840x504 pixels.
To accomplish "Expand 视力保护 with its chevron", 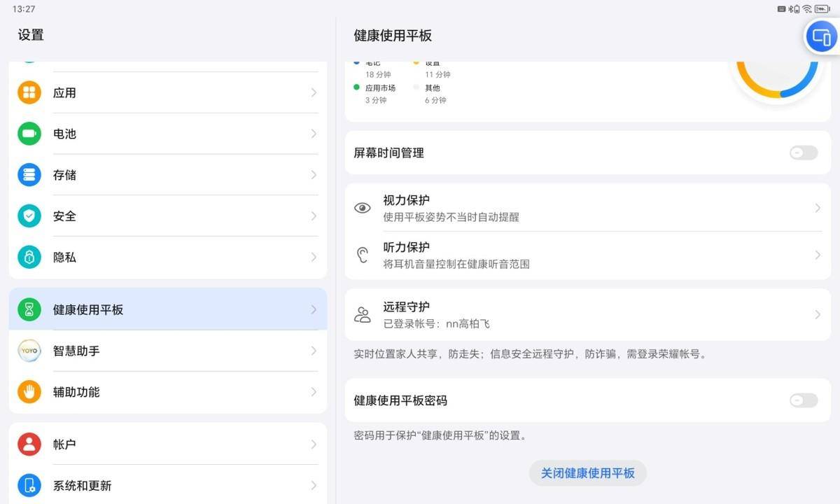I will pos(818,207).
